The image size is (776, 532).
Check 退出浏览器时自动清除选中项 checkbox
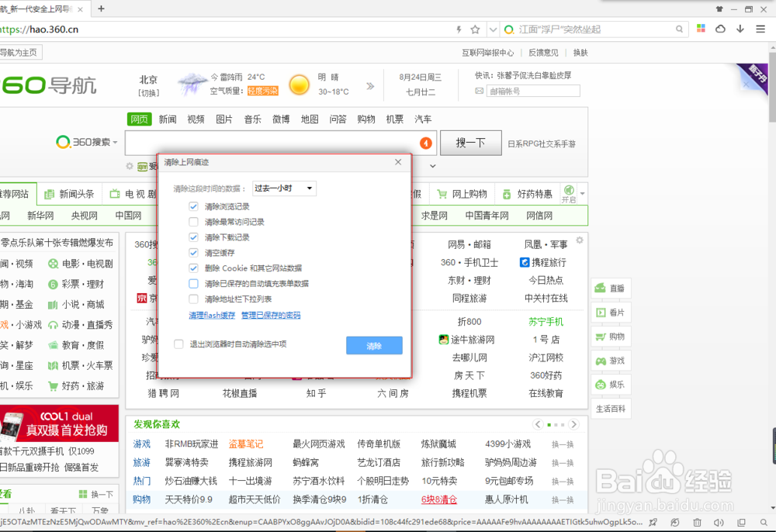tap(178, 344)
